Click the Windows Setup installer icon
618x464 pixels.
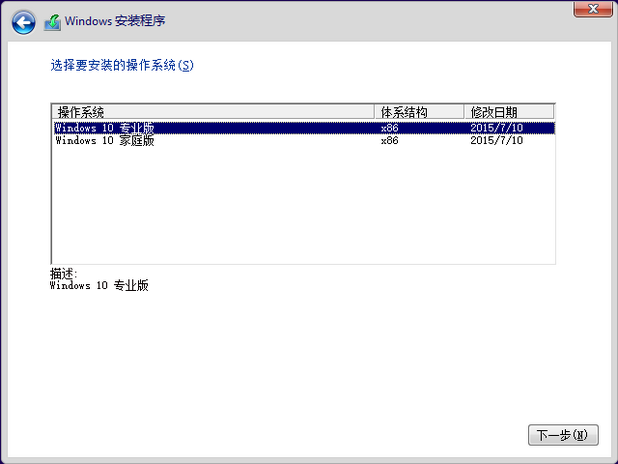tap(52, 22)
